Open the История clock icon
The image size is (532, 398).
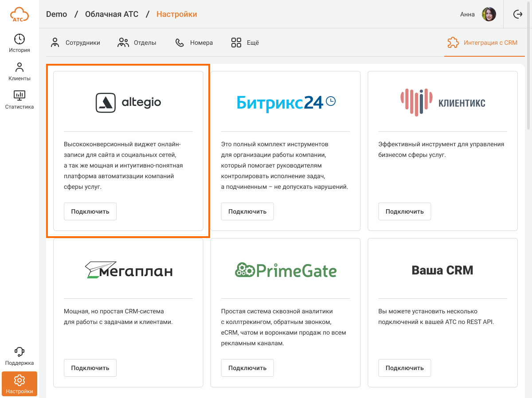click(x=20, y=39)
